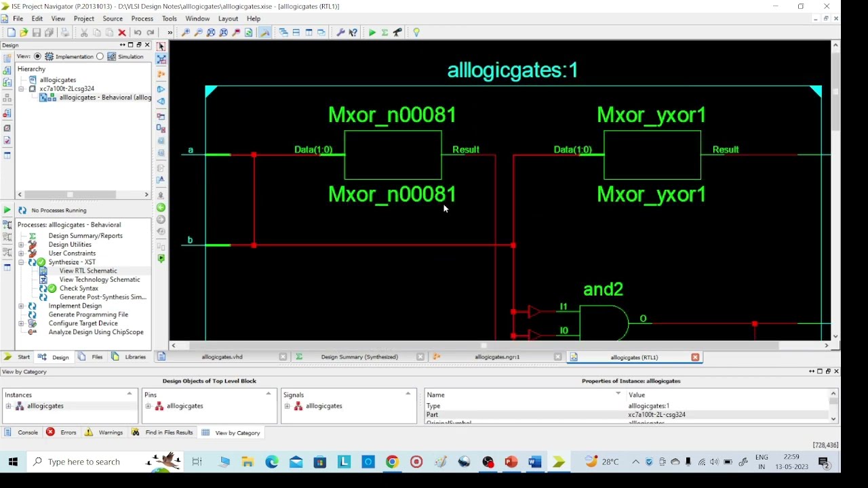This screenshot has width=868, height=488.
Task: Select the Mxor_yxor1 block in schematic
Action: click(x=652, y=155)
